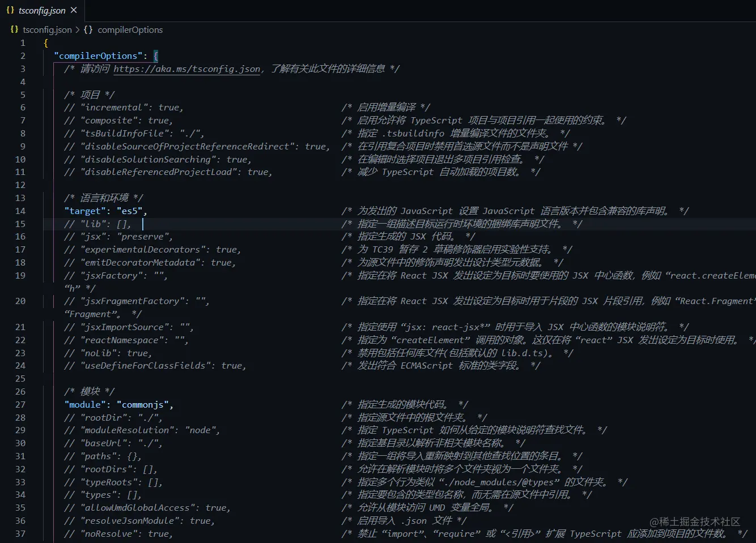
Task: Open tsconfig.json breadcrumb segment
Action: pyautogui.click(x=47, y=29)
